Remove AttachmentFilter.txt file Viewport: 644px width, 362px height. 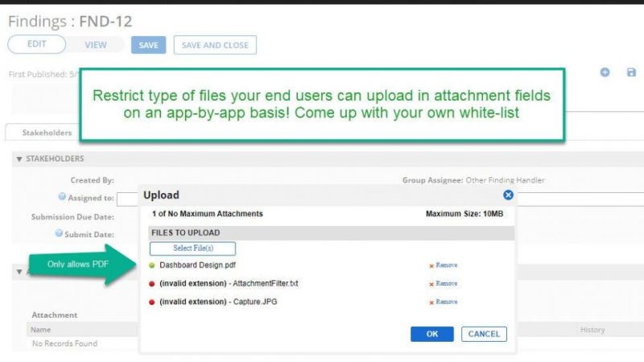(x=444, y=284)
